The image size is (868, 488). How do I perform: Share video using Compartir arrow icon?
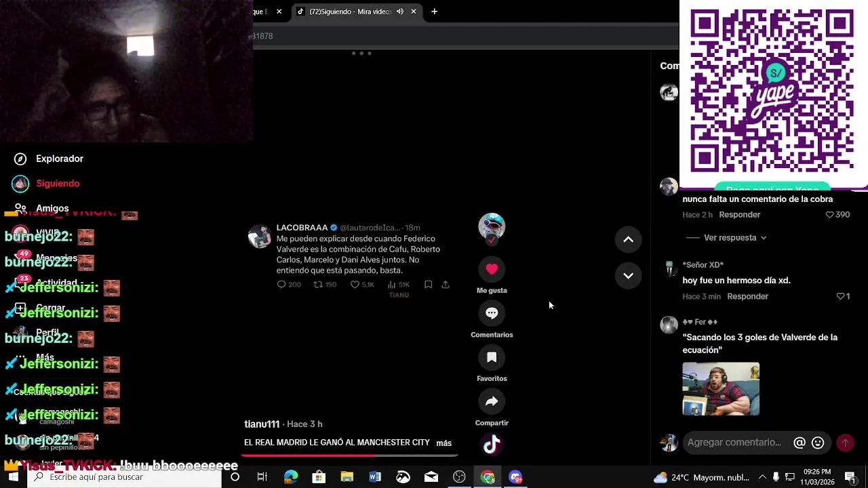(x=492, y=401)
